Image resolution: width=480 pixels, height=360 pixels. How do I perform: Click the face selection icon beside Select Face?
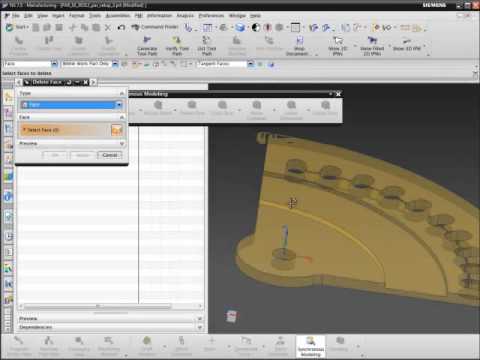coord(117,130)
